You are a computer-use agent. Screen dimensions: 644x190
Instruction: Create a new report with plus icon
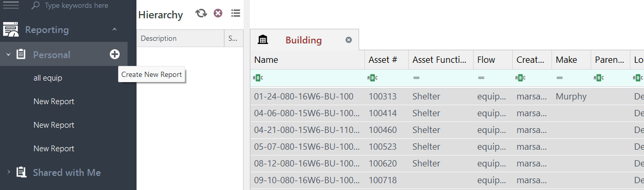(114, 54)
